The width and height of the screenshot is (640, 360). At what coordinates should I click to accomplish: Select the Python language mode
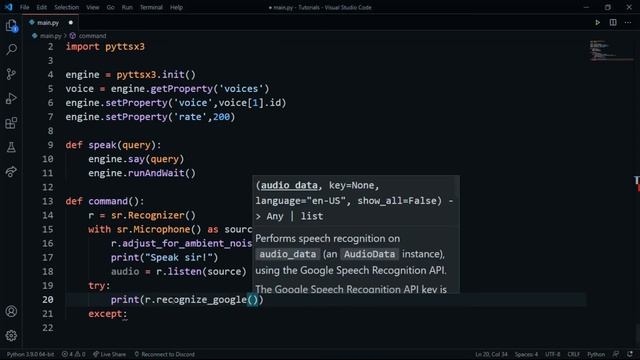(596, 354)
